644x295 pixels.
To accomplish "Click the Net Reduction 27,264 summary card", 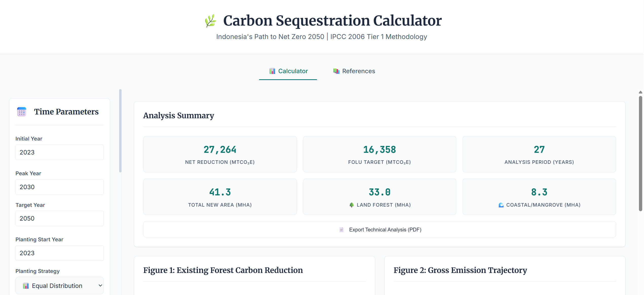I will point(220,154).
